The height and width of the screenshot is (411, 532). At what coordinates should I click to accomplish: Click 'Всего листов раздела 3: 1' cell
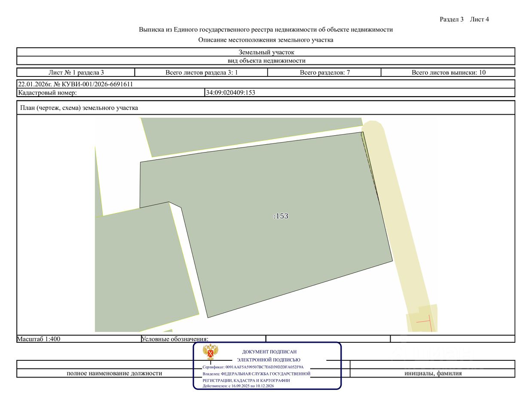(202, 73)
